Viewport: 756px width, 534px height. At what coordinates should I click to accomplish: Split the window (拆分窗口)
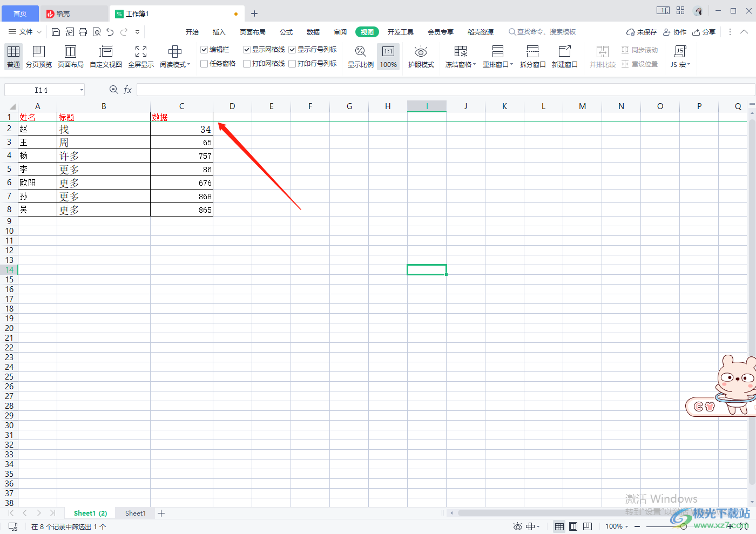(532, 57)
